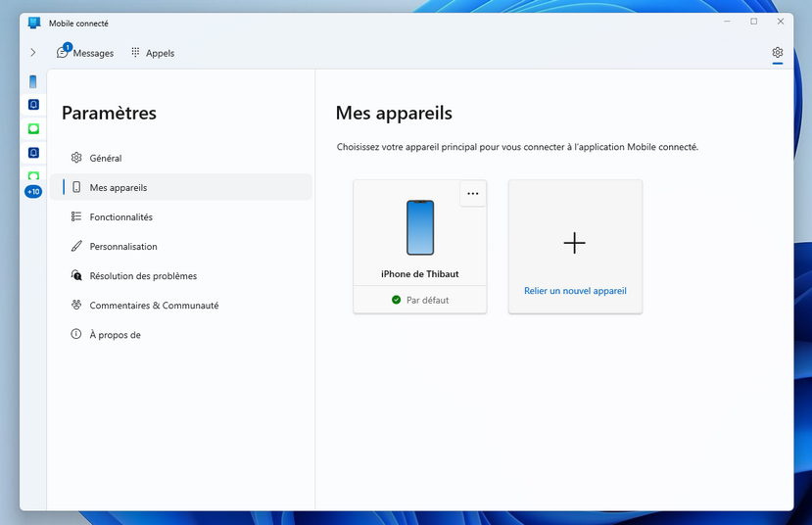Click the Par défaut status label
812x525 pixels.
427,301
